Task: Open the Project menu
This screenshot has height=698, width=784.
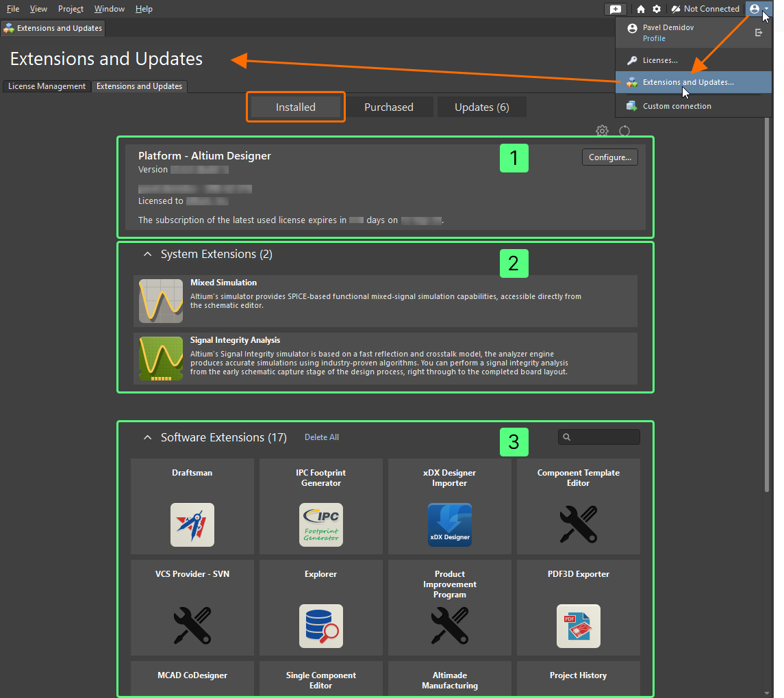Action: click(71, 9)
